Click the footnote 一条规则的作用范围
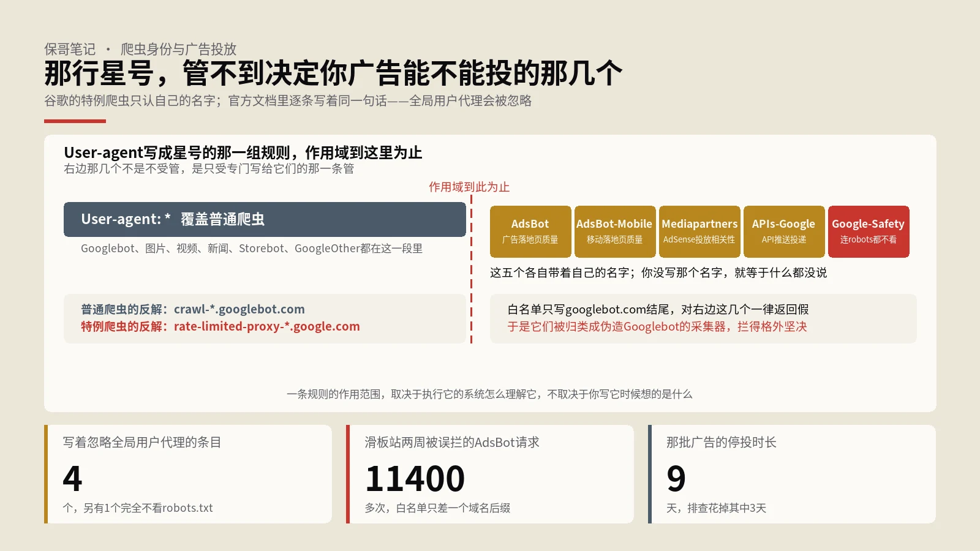 click(x=489, y=394)
